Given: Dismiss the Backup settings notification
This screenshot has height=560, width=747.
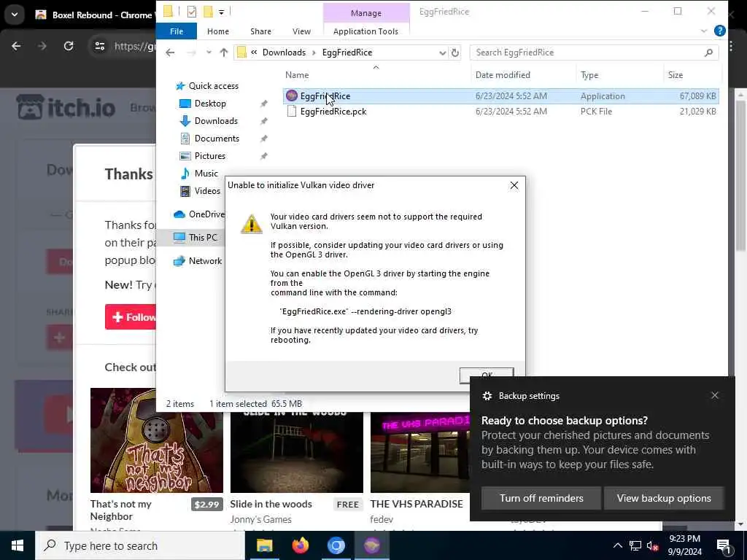Looking at the screenshot, I should click(715, 395).
